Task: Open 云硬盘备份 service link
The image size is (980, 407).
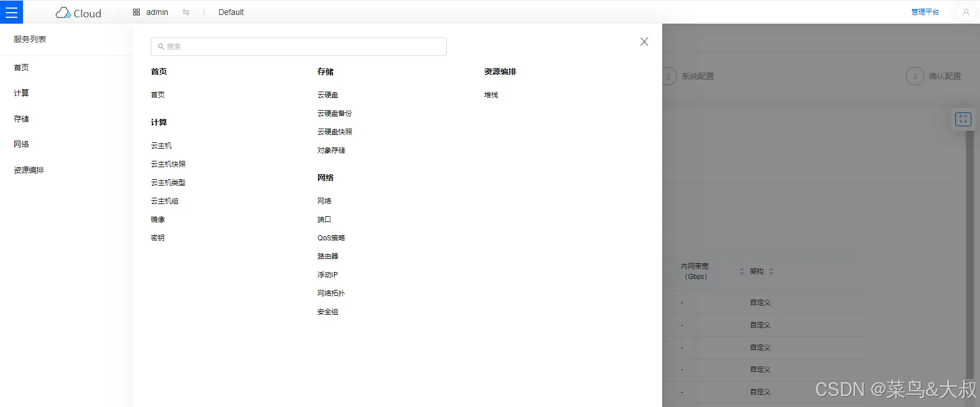Action: 335,113
